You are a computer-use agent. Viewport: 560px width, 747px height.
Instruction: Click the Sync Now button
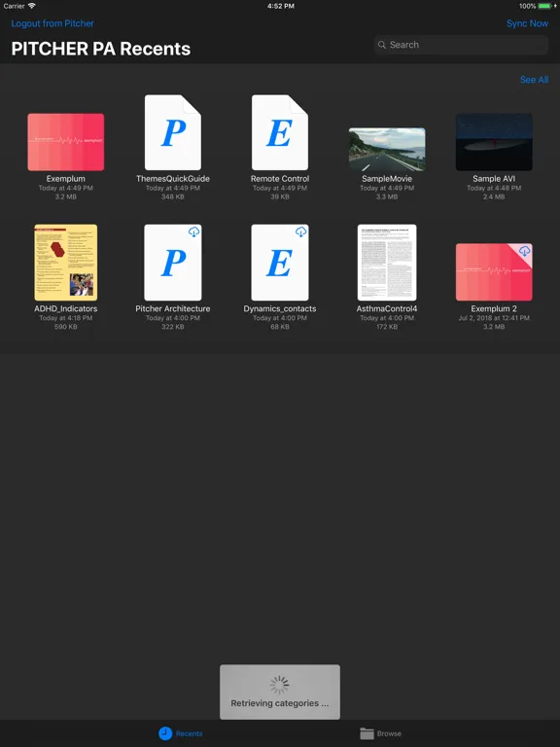(527, 23)
